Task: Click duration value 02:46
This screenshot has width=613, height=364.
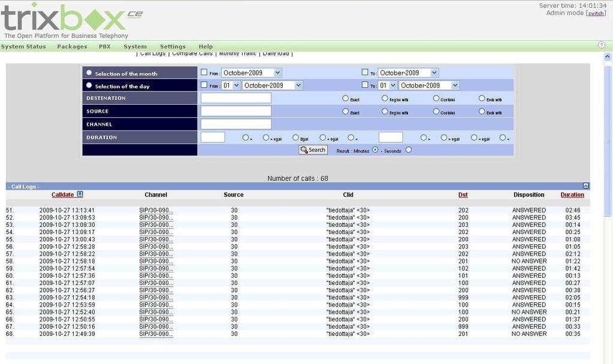Action: [x=573, y=210]
